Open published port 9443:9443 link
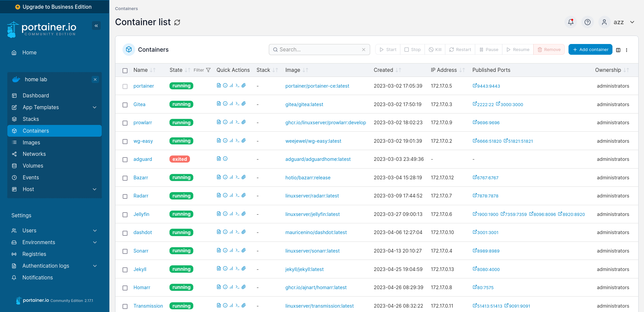Viewport: 644px width, 312px height. coord(486,86)
